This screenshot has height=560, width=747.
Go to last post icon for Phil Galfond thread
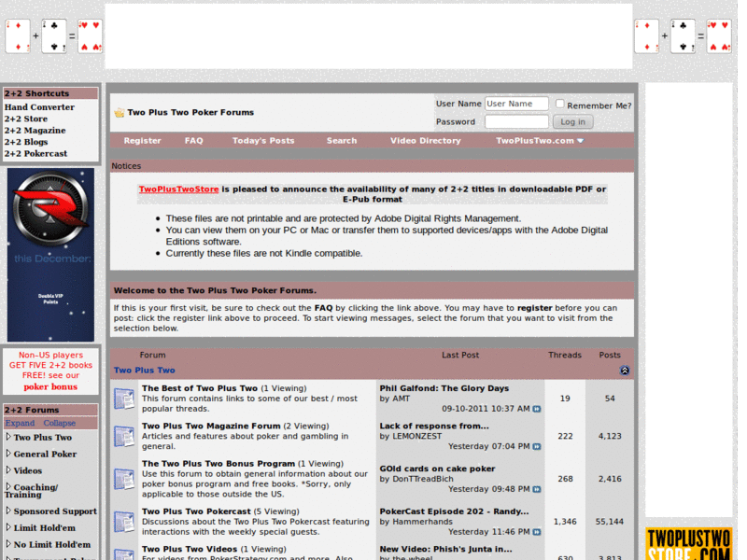[537, 409]
